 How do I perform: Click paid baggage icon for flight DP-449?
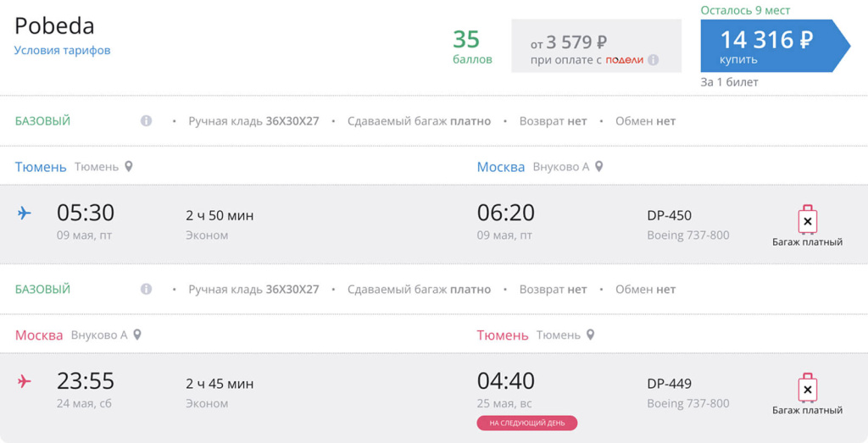(807, 389)
